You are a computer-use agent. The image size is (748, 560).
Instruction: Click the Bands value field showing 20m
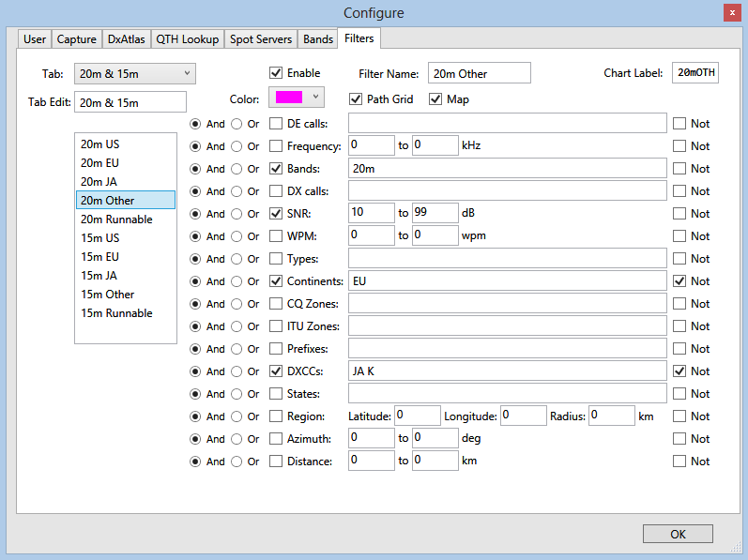507,168
